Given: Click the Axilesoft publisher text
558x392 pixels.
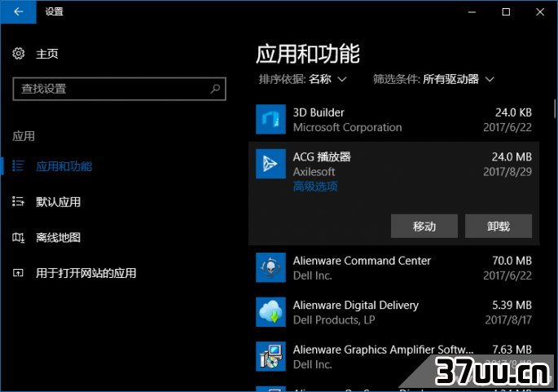Looking at the screenshot, I should point(314,172).
